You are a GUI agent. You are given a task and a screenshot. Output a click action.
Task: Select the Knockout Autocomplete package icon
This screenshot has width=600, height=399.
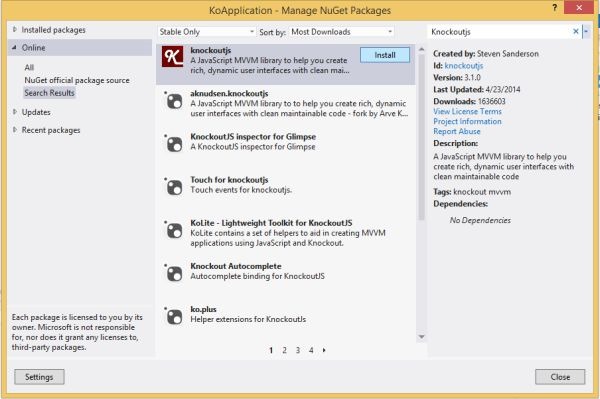point(173,274)
